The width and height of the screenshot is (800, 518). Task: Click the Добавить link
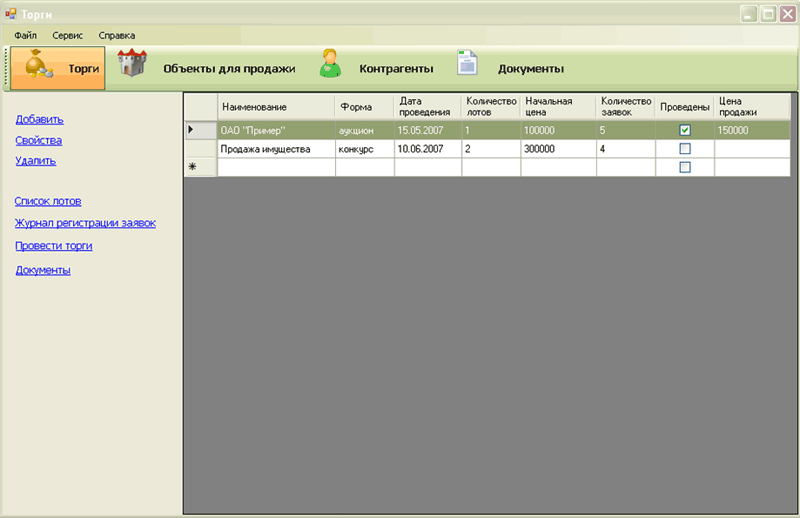[39, 119]
